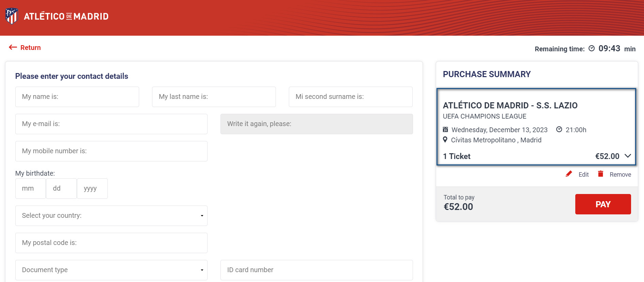The height and width of the screenshot is (282, 644).
Task: Open the Document type dropdown
Action: click(x=111, y=270)
